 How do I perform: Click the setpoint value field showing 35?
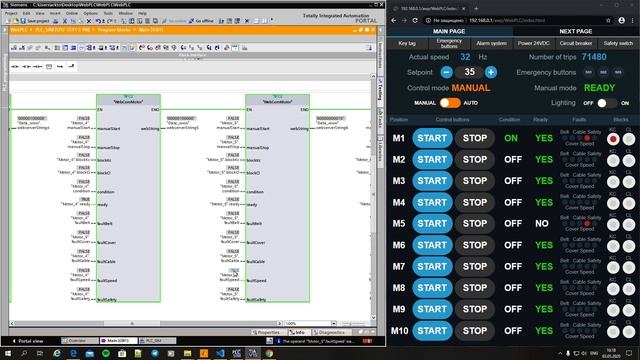click(x=469, y=72)
